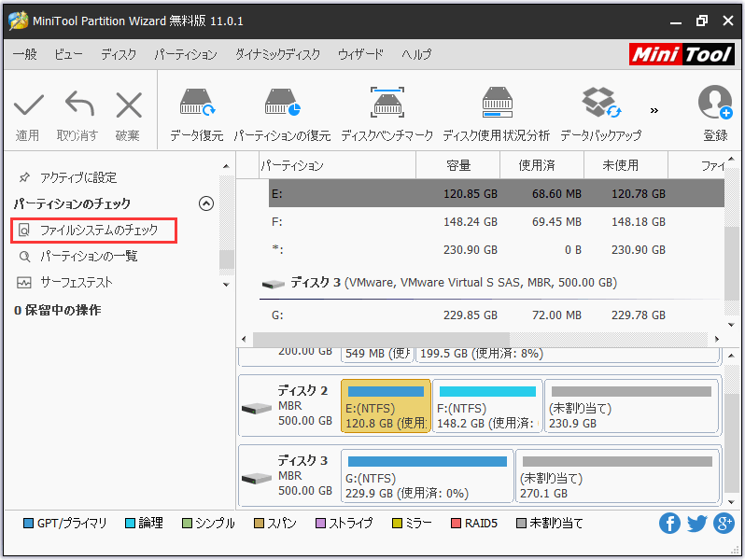Click disk map scroll up arrow
Image resolution: width=745 pixels, height=560 pixels.
tap(732, 356)
